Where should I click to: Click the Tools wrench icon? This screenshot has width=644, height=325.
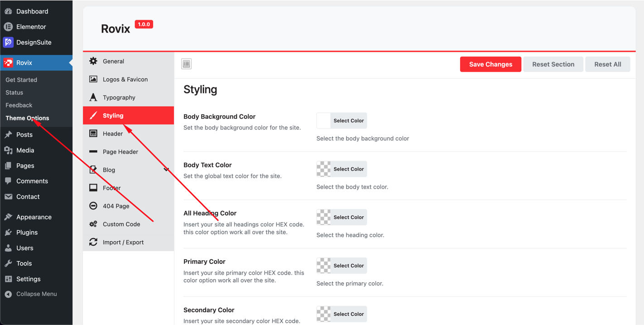point(8,263)
